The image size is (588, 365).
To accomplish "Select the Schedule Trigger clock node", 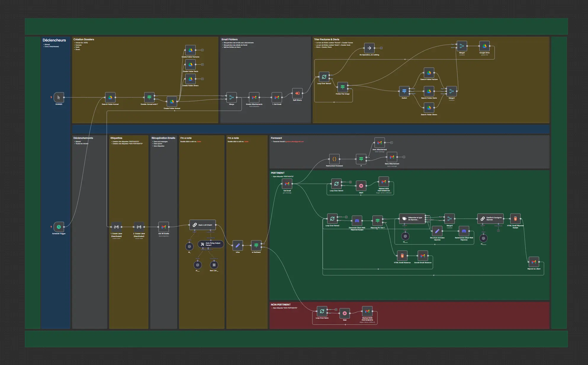I will [x=59, y=227].
